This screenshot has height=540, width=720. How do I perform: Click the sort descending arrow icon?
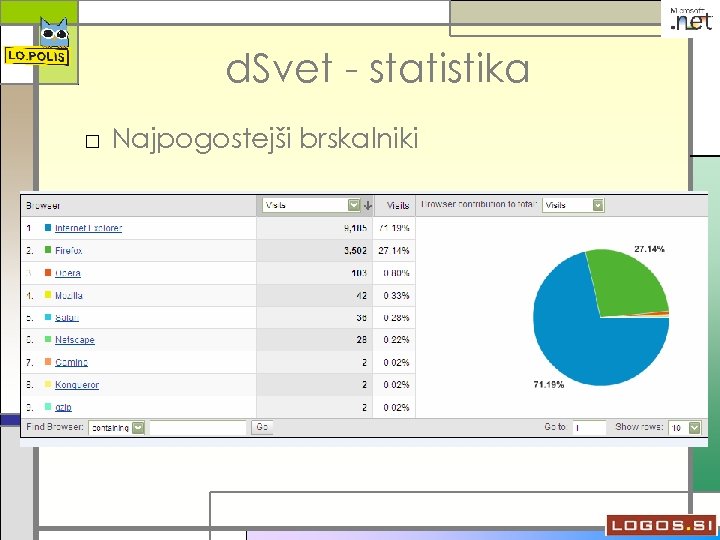pos(367,206)
